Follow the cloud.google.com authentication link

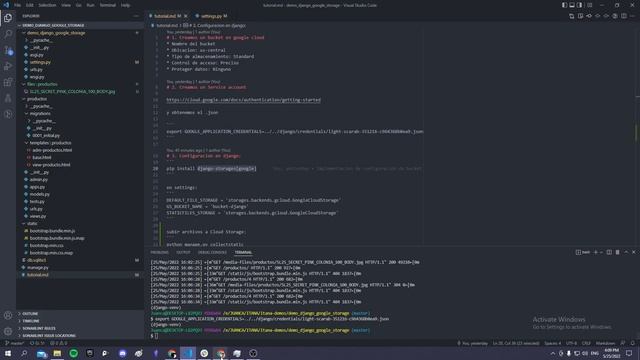coord(243,100)
